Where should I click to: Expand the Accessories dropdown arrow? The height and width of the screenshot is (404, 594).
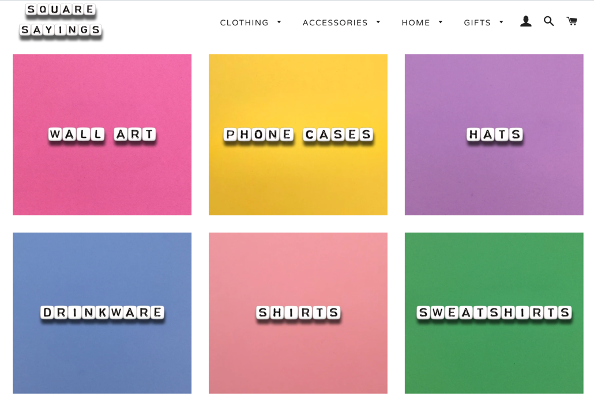click(378, 22)
